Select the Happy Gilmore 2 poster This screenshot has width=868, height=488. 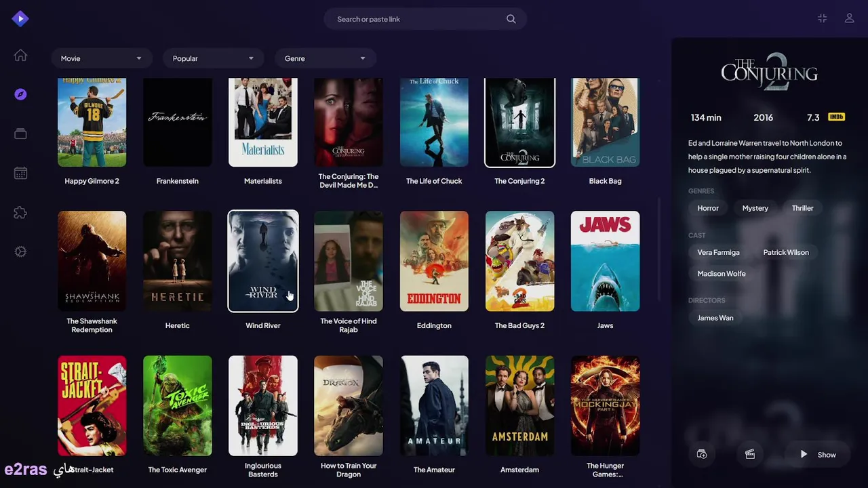pyautogui.click(x=92, y=122)
